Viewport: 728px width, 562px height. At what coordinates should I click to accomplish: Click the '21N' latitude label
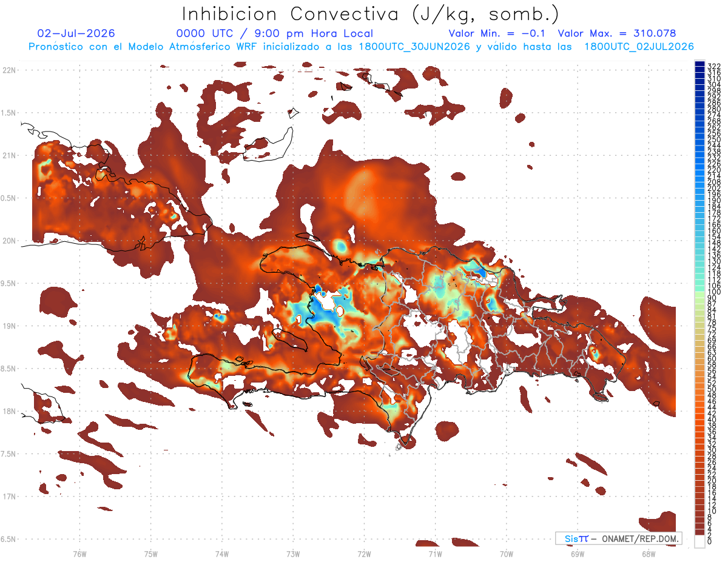(8, 156)
